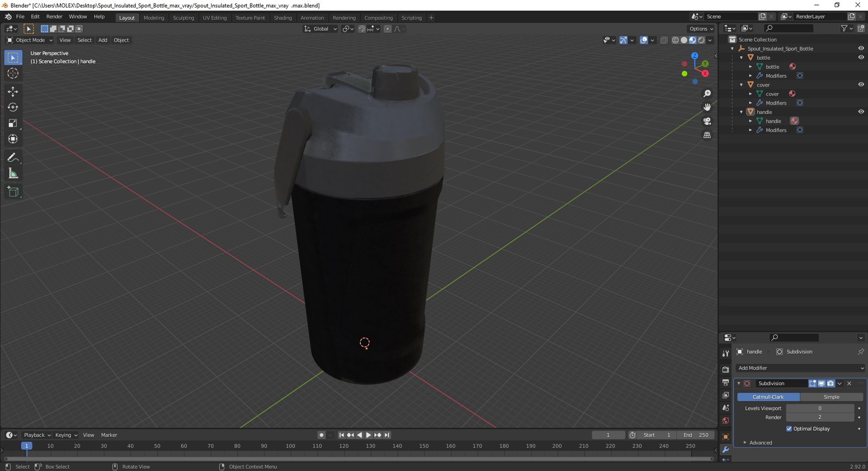Toggle camera view icon
The image size is (868, 471).
[707, 121]
